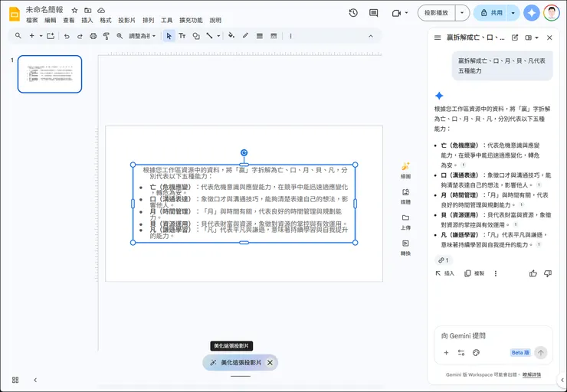Click the search magnifier in toolbar
This screenshot has width=567, height=392.
pos(18,36)
